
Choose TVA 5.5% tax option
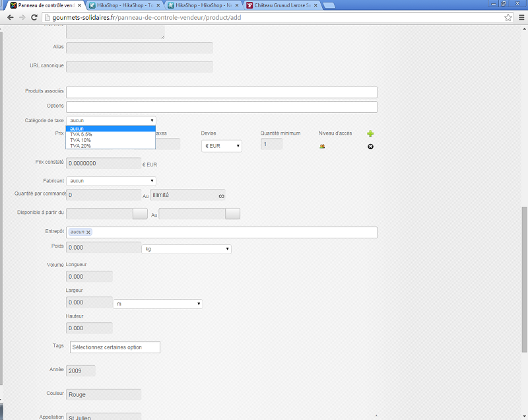[110, 134]
